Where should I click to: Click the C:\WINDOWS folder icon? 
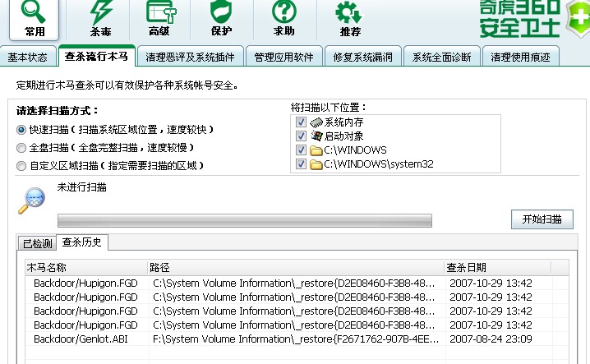point(316,150)
